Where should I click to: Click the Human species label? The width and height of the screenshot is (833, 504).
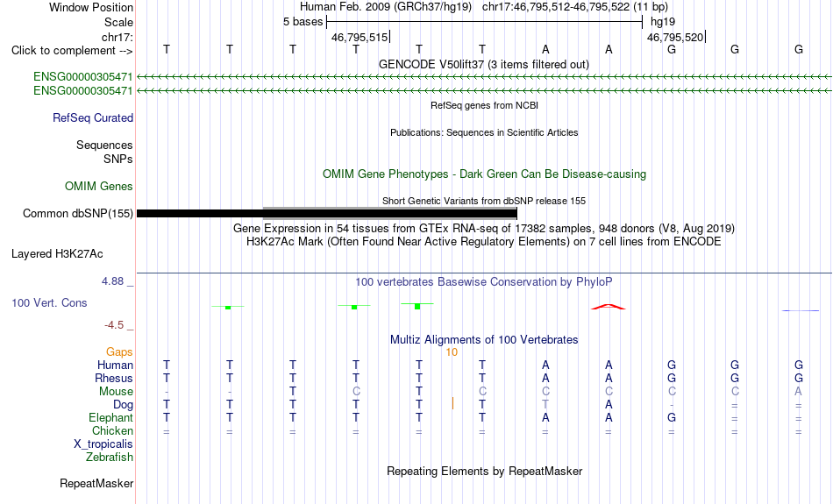coord(115,365)
